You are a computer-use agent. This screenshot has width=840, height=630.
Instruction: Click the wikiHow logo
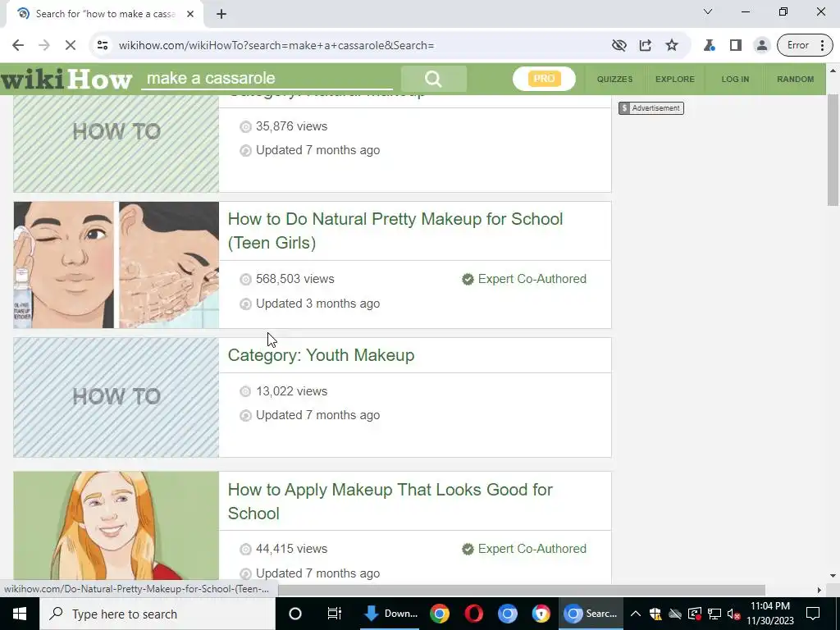[66, 80]
